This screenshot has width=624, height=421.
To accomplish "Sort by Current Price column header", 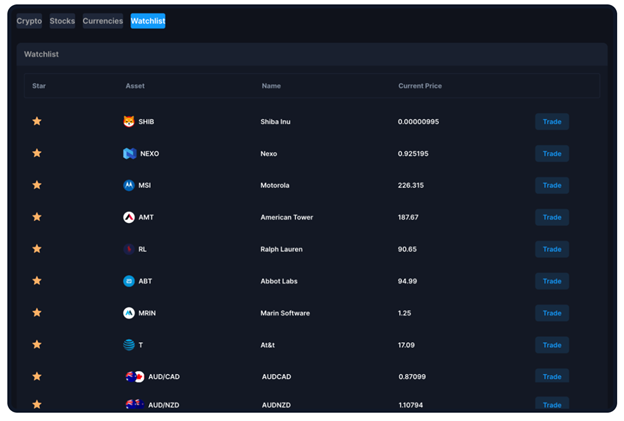I will (420, 86).
